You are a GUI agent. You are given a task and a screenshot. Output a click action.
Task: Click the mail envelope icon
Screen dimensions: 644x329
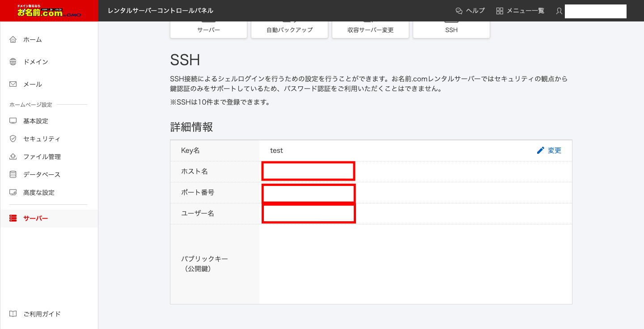[13, 84]
